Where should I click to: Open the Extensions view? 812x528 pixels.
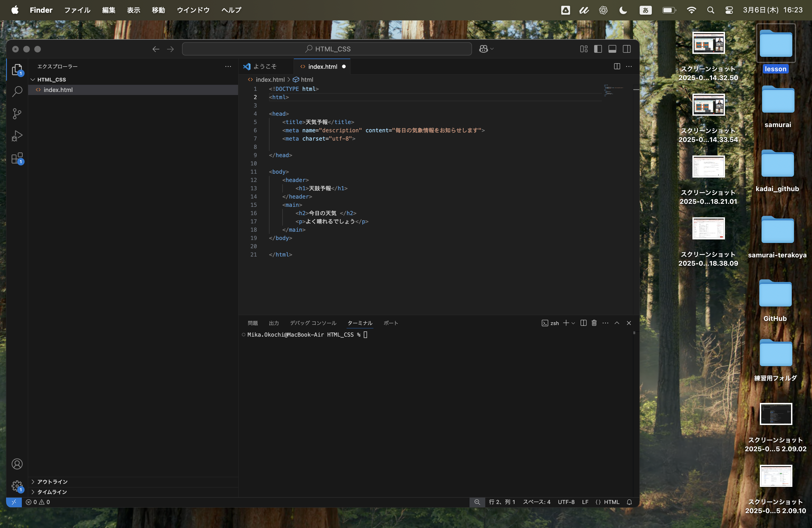17,159
